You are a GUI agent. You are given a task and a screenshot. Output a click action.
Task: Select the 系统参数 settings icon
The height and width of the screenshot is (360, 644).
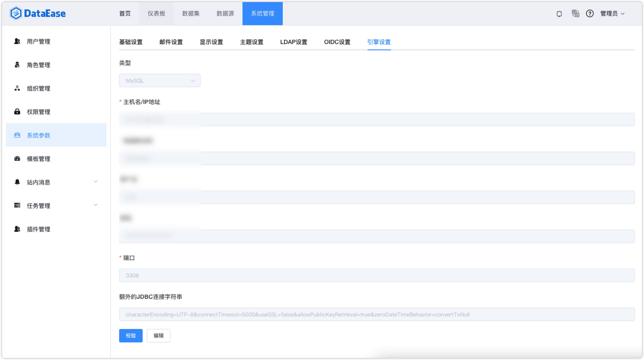click(17, 135)
